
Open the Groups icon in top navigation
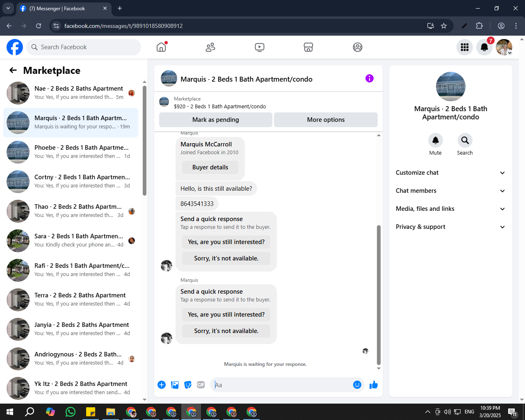(358, 47)
